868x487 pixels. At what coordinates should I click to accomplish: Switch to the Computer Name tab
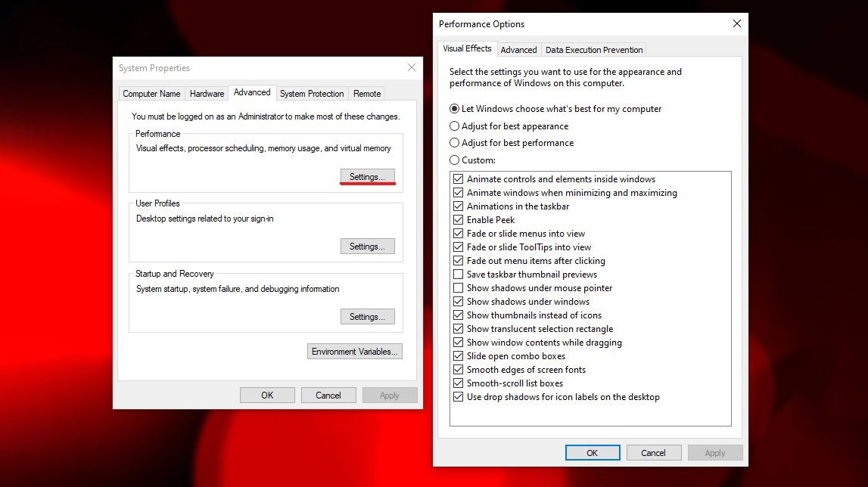[151, 94]
